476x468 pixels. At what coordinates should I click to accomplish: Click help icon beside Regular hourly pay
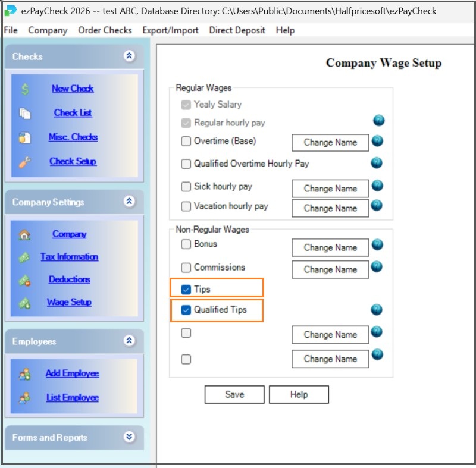[379, 121]
